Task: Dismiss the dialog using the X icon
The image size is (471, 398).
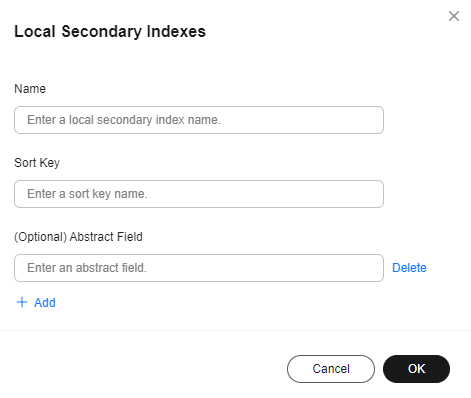Action: tap(454, 16)
